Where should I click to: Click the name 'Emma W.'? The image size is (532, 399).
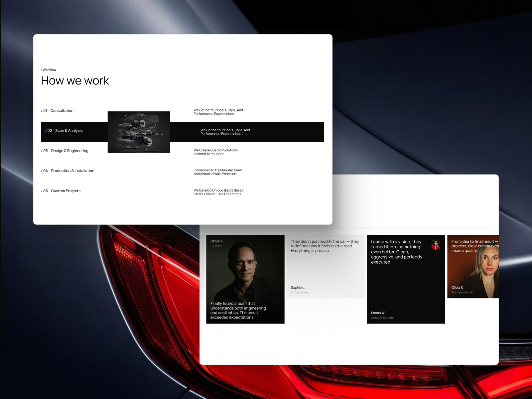click(378, 313)
